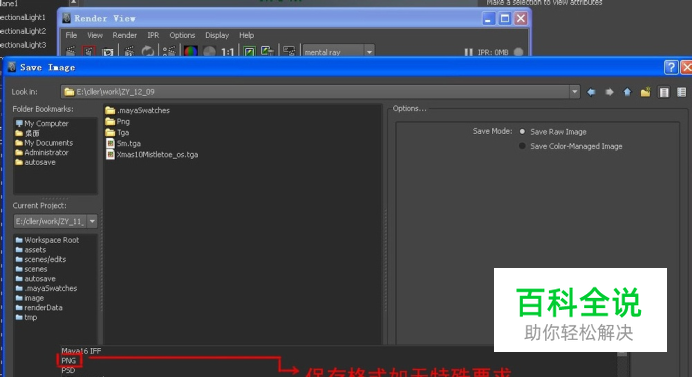Select the renderData project folder
Image resolution: width=692 pixels, height=377 pixels.
click(39, 308)
